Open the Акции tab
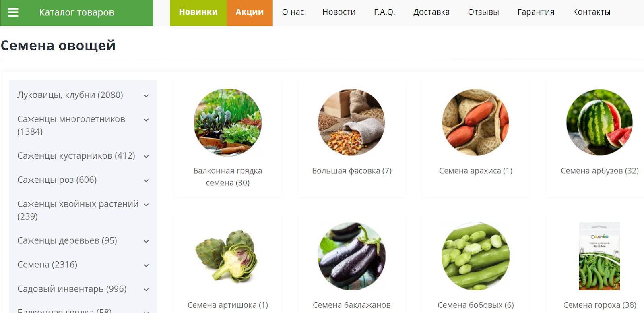Image resolution: width=644 pixels, height=313 pixels. coord(250,12)
